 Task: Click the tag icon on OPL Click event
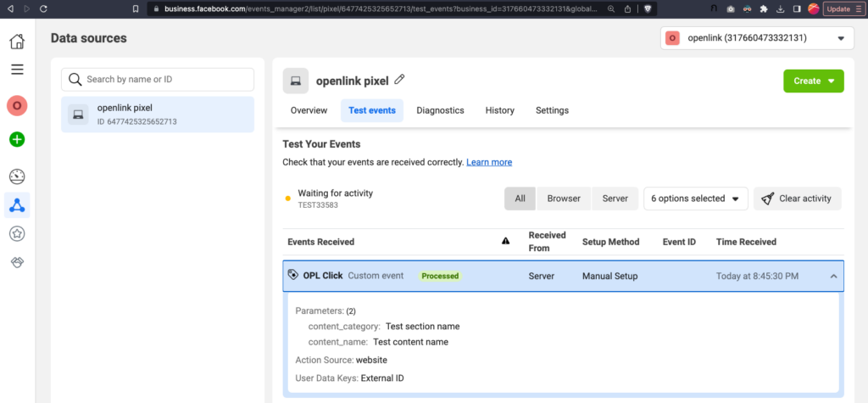coord(293,275)
